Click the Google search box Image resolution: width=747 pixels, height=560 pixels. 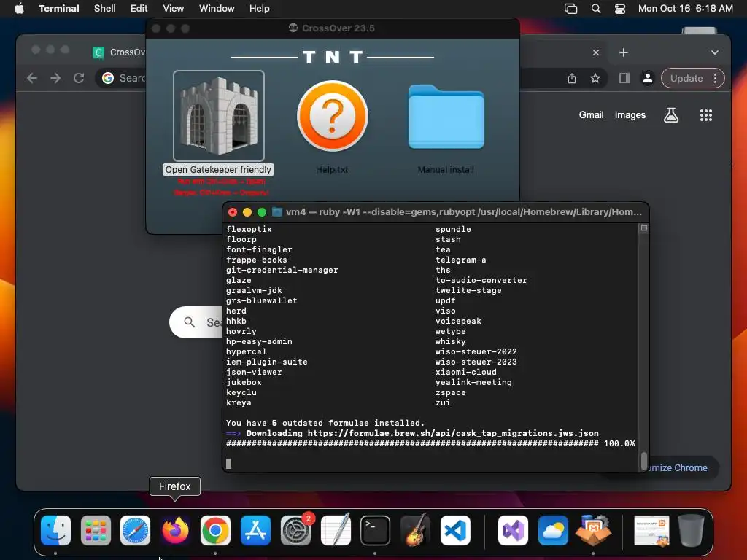click(x=196, y=322)
